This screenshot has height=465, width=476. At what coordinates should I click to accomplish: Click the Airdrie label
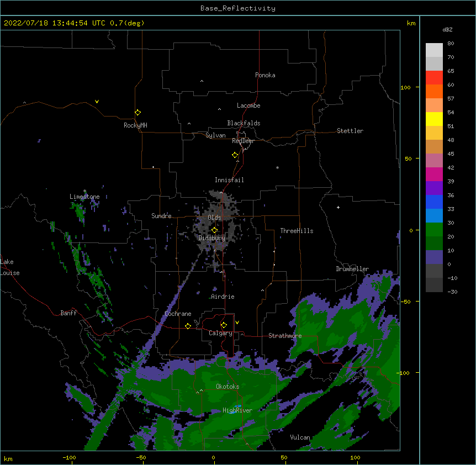point(223,297)
